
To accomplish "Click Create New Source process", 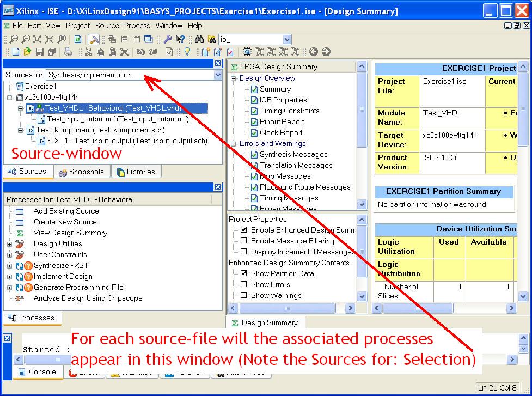I will tap(65, 222).
